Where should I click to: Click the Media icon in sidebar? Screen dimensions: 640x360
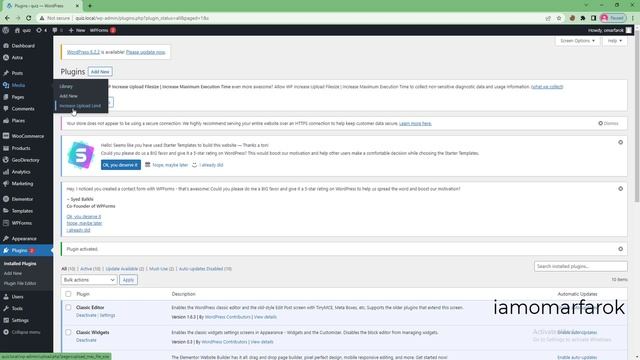(6, 85)
